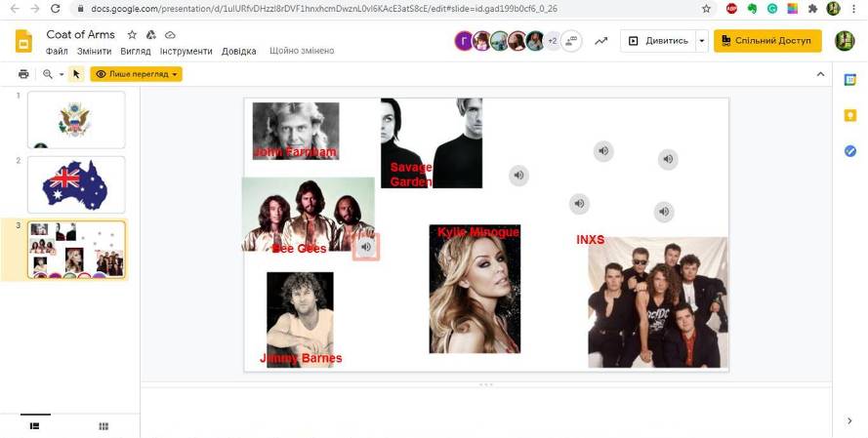Show the +2 additional collaborators

tap(552, 41)
